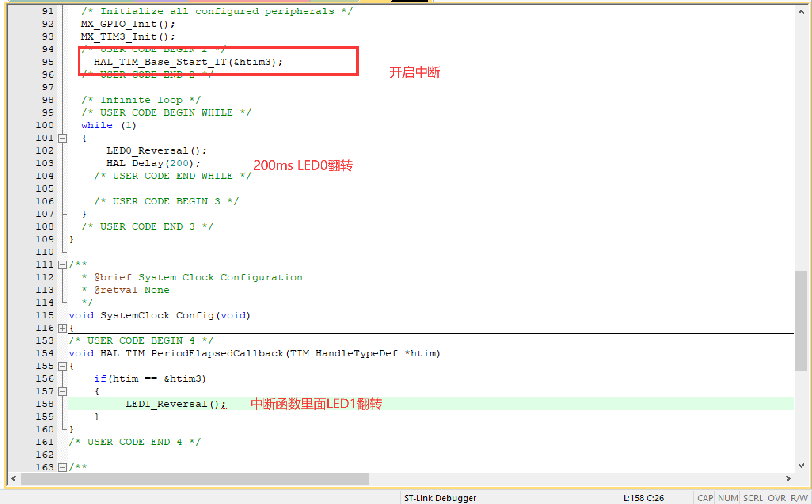Expand the collapsed SystemClock_Config body at line 116

tap(62, 328)
